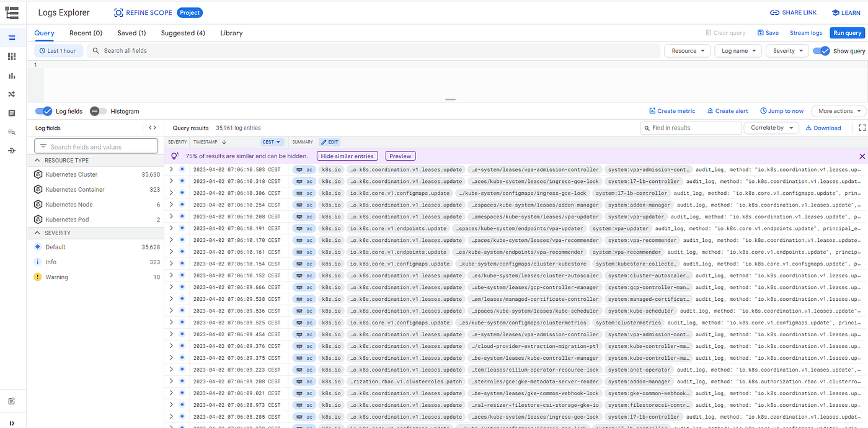Switch to the Suggested (4) tab
The height and width of the screenshot is (428, 868).
(183, 33)
